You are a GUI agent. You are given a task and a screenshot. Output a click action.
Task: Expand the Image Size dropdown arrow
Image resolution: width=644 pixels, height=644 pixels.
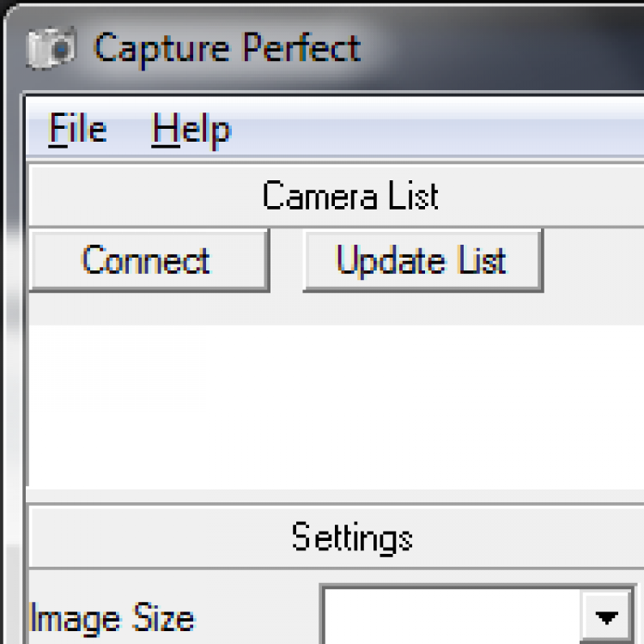[606, 617]
